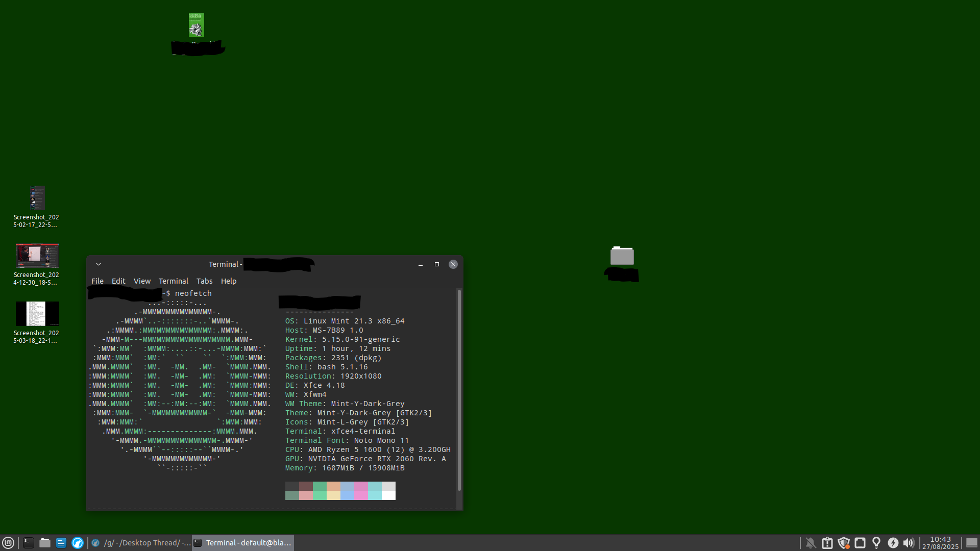
Task: Open the Edit menu in terminal
Action: (x=118, y=281)
